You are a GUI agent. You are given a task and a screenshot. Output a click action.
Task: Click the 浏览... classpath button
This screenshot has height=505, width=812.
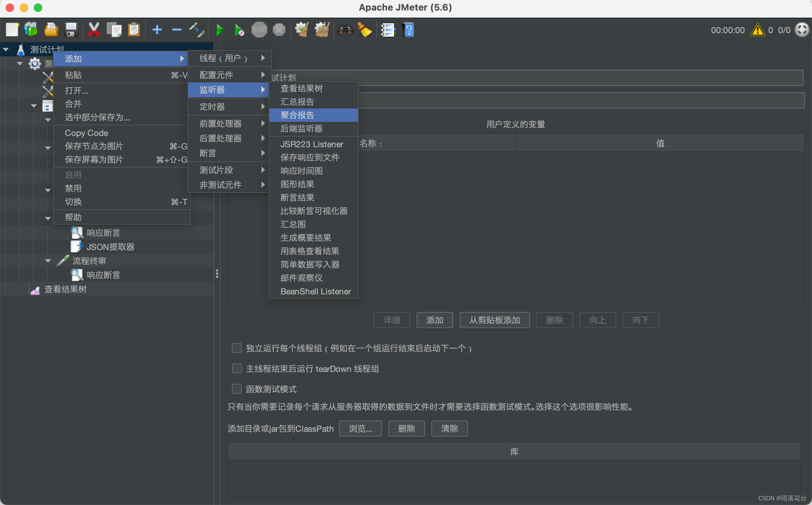pos(360,429)
